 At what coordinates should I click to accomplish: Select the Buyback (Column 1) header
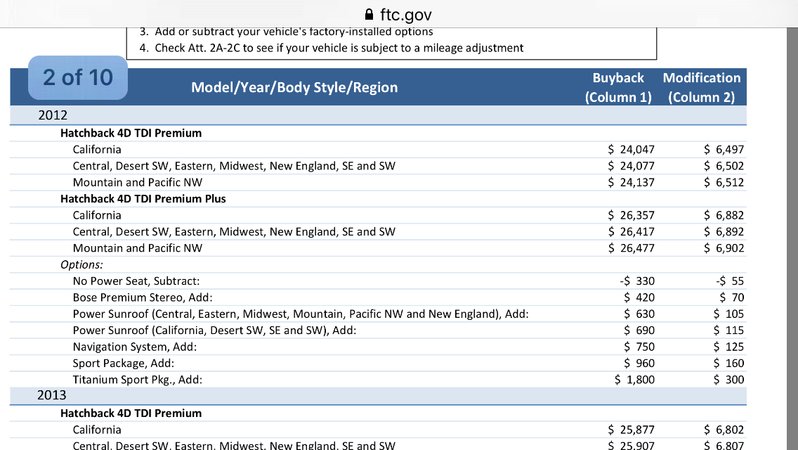pos(618,87)
